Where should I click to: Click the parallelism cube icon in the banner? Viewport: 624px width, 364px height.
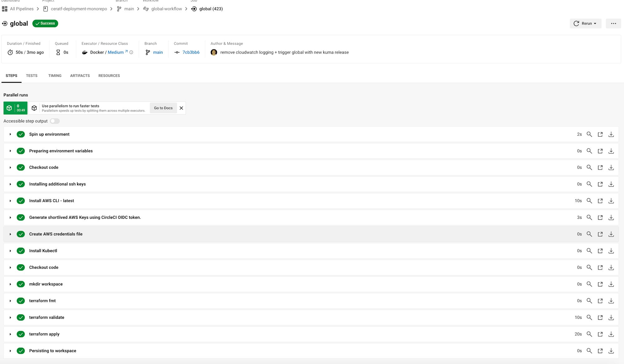pos(34,108)
